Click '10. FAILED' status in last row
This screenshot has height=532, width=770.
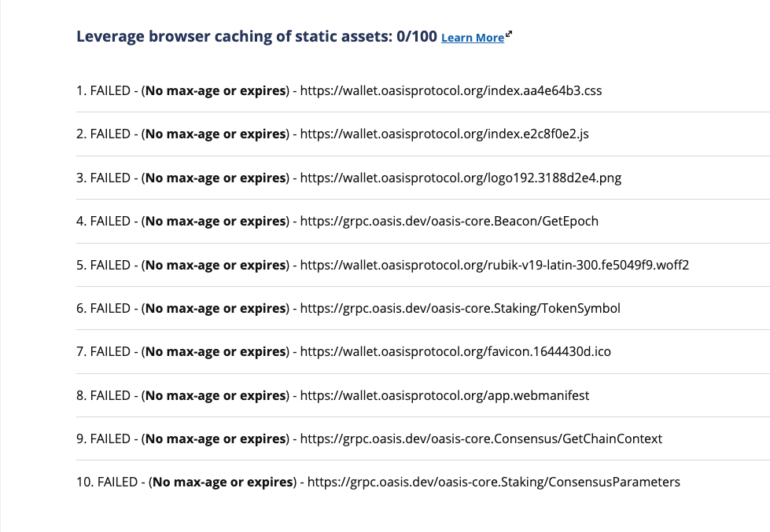tap(107, 482)
